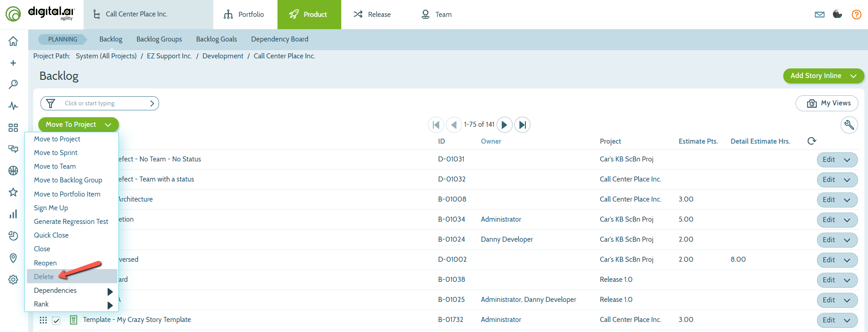Screen dimensions: 868x332
Task: Open the dashboard grid sidebar icon
Action: coord(13,128)
